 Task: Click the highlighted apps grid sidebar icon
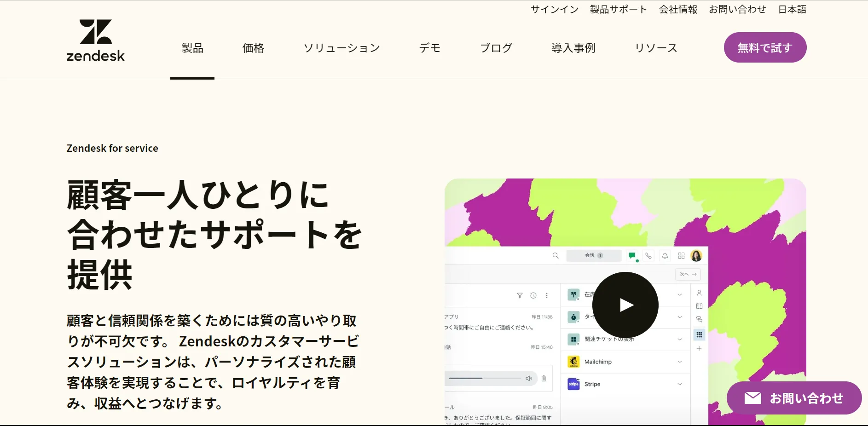(699, 335)
